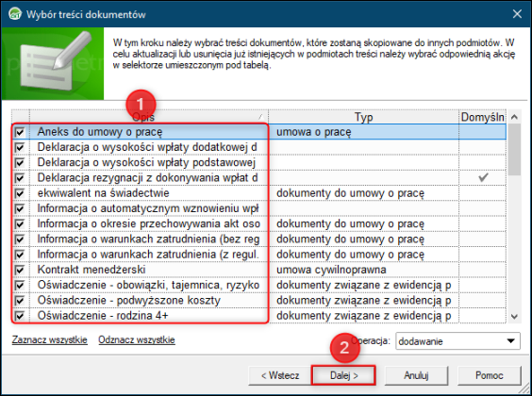Toggle checkbox for Deklaracja o wysokości wpłaty dodatkowej

(20, 147)
